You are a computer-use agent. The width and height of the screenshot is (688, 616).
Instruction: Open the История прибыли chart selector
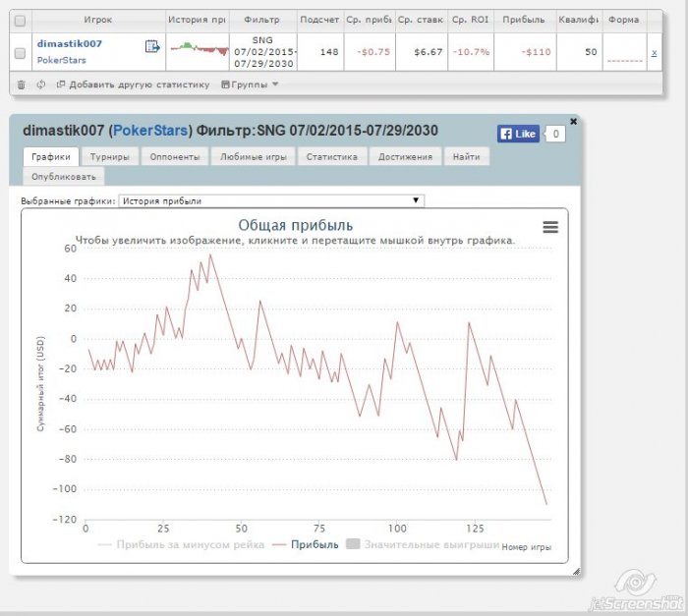(x=271, y=201)
